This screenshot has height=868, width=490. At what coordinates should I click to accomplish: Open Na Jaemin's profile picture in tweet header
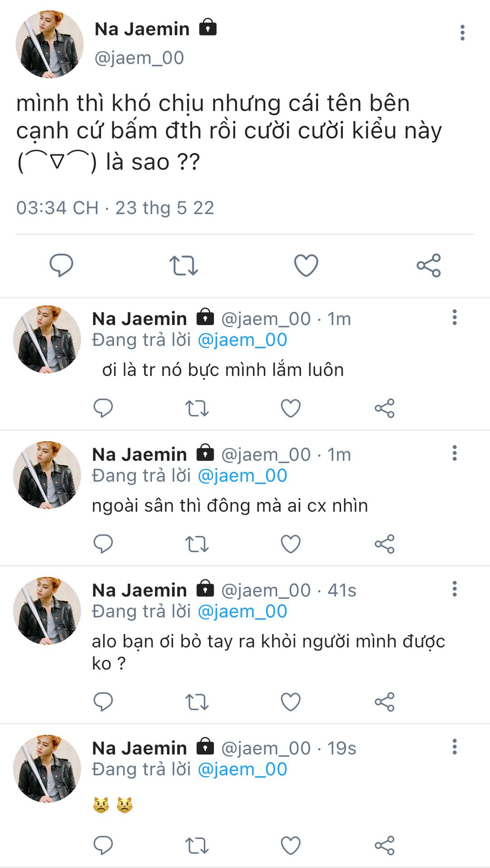(x=49, y=44)
